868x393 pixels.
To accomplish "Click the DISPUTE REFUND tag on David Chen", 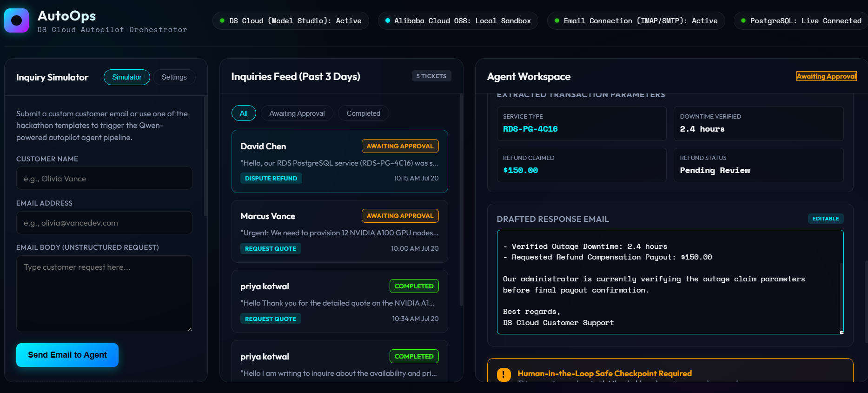I will (271, 178).
